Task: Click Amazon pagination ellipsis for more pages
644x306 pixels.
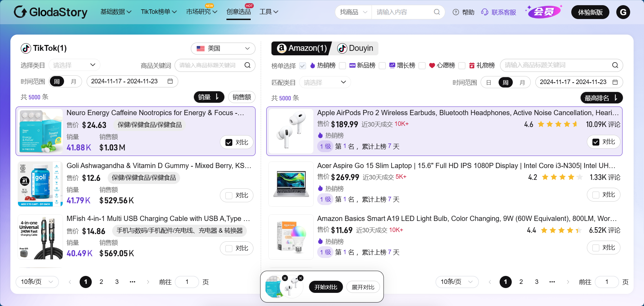Action: (x=552, y=282)
